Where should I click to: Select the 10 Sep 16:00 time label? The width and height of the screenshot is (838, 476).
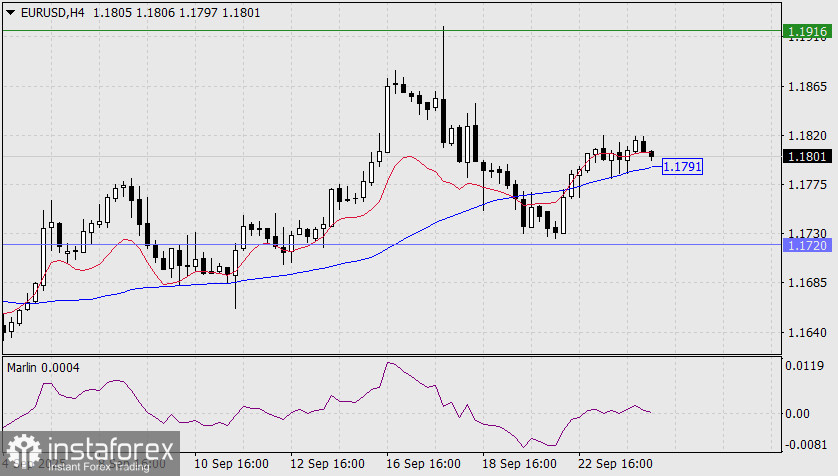(231, 464)
